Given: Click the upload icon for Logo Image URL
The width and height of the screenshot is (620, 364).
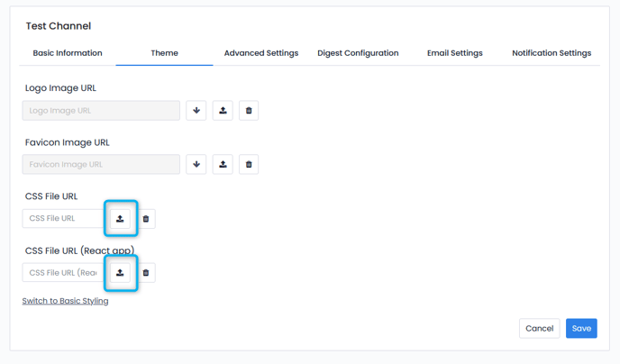Looking at the screenshot, I should coord(223,111).
